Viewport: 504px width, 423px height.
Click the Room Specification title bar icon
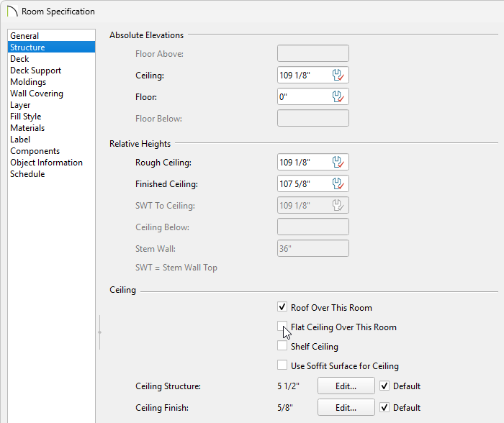click(x=12, y=12)
